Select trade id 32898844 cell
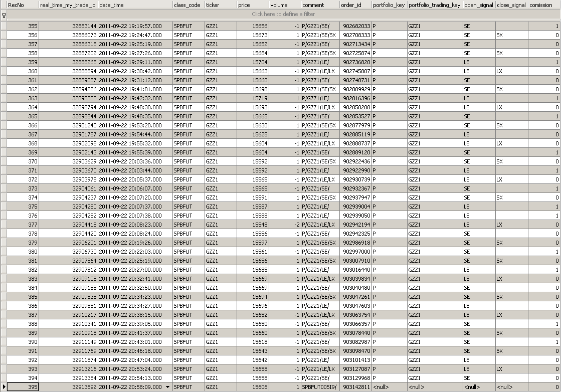The width and height of the screenshot is (563, 392). click(x=68, y=116)
